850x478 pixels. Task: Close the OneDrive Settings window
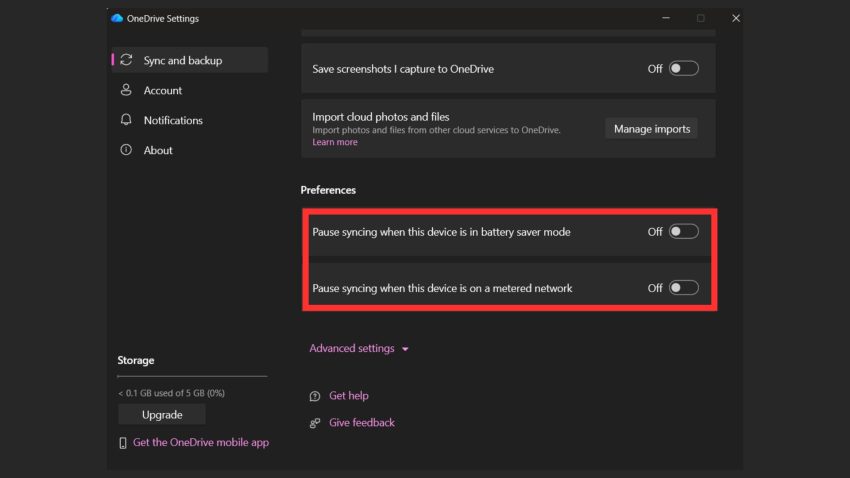736,18
